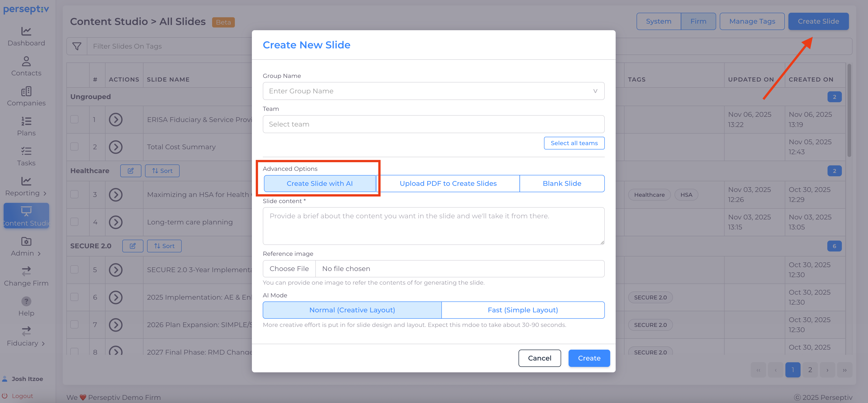The height and width of the screenshot is (403, 868).
Task: Click the filter funnel icon
Action: pos(77,47)
